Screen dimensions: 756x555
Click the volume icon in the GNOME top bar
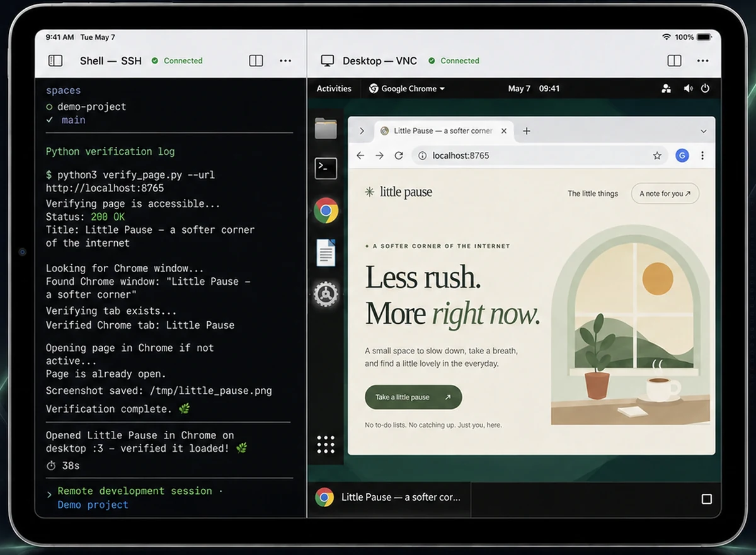point(688,89)
